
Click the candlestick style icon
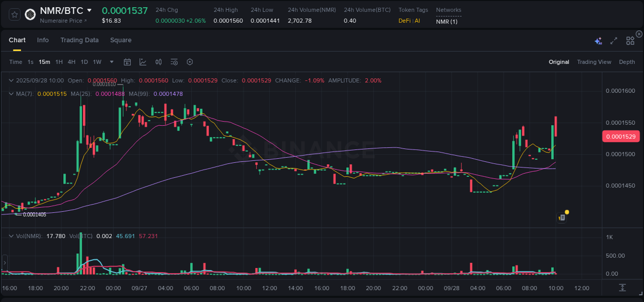[158, 62]
